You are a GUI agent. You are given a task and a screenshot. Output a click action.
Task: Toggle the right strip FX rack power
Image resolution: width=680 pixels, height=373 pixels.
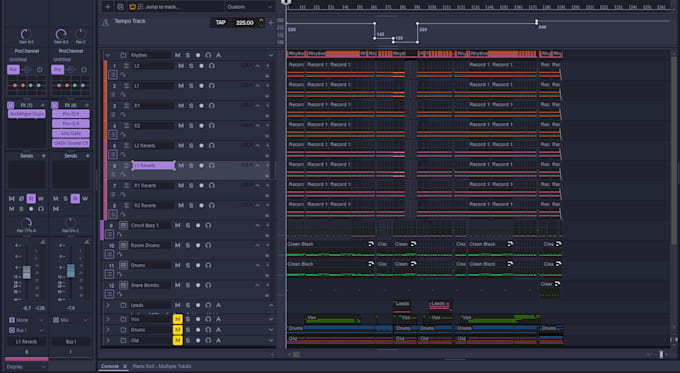[x=55, y=105]
